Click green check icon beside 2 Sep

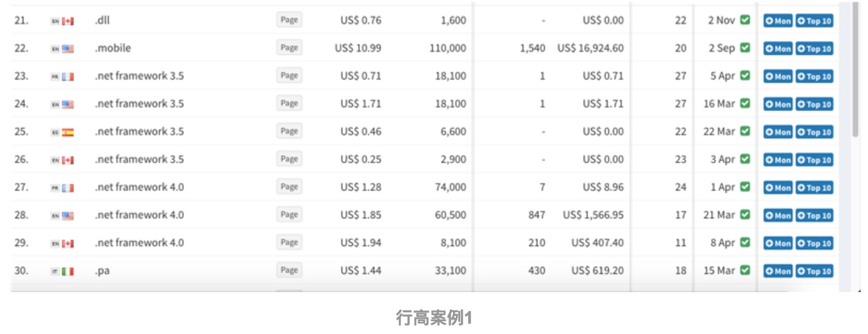coord(745,47)
